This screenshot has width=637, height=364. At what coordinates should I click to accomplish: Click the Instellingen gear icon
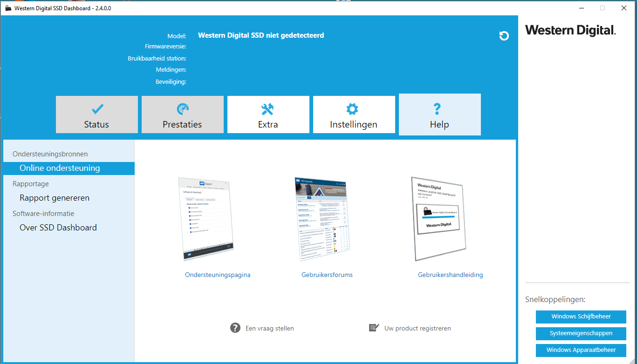tap(352, 109)
